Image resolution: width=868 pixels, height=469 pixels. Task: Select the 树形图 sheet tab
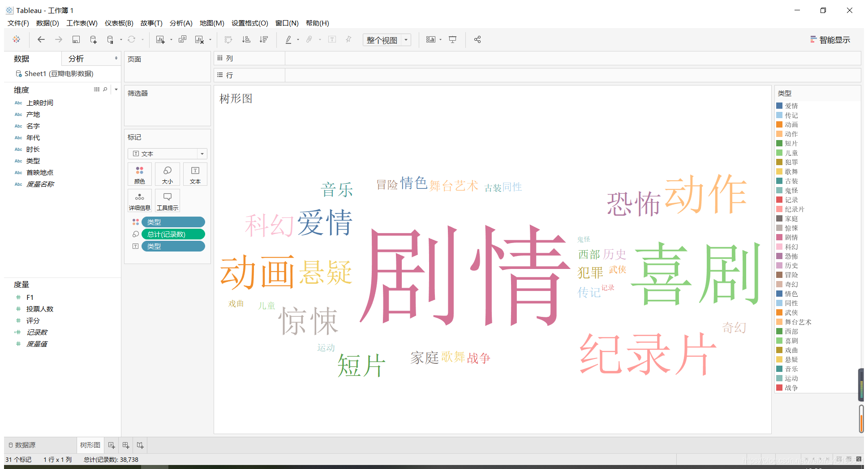[90, 445]
